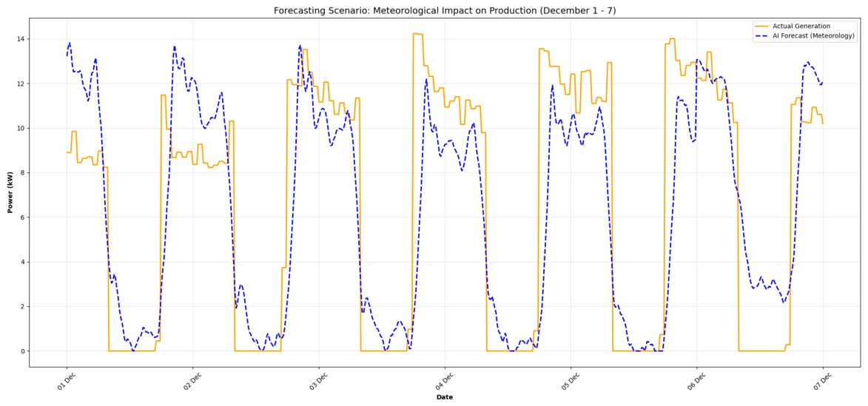Click the y-axis tick label '8'
The image size is (868, 406).
(x=23, y=172)
